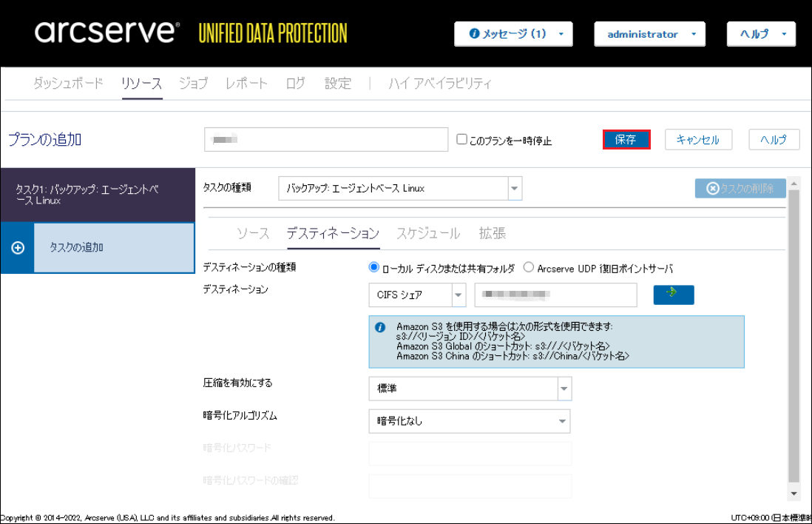The image size is (812, 524).
Task: Select ローカル ディスクまたは共有フォルダ radio button
Action: point(374,268)
